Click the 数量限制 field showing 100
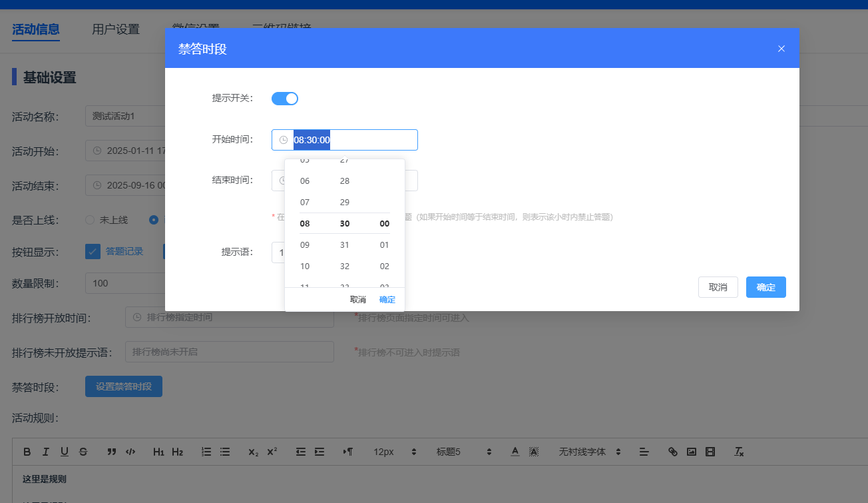Image resolution: width=868 pixels, height=503 pixels. click(x=125, y=283)
